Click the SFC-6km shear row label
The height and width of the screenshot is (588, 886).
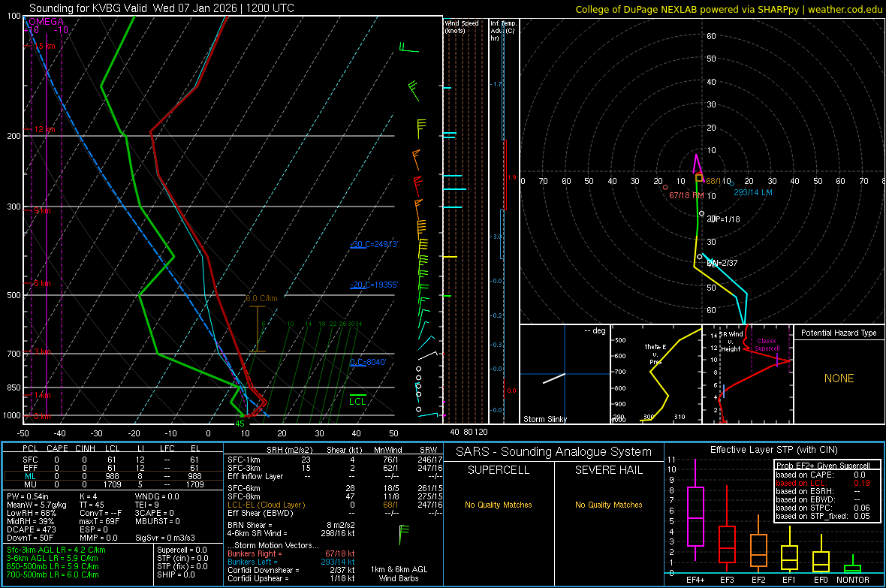point(243,488)
